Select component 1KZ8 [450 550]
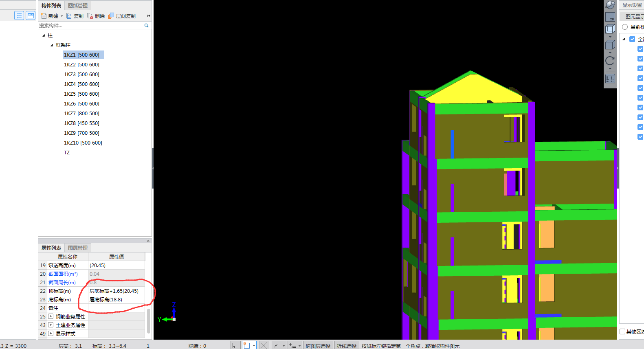Image resolution: width=644 pixels, height=349 pixels. tap(81, 123)
